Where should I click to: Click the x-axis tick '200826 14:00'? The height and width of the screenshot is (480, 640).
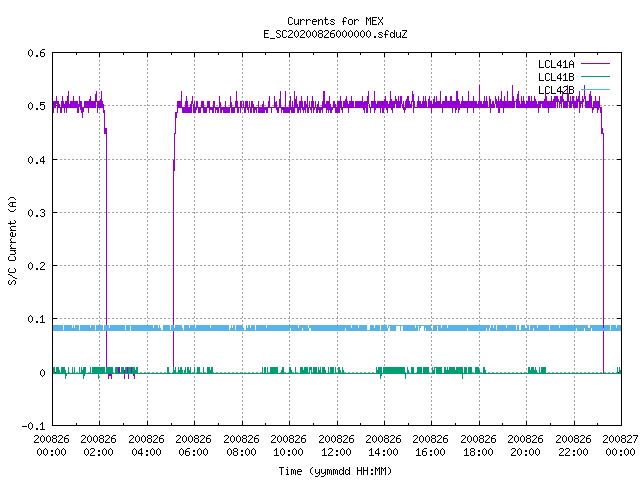tap(384, 446)
